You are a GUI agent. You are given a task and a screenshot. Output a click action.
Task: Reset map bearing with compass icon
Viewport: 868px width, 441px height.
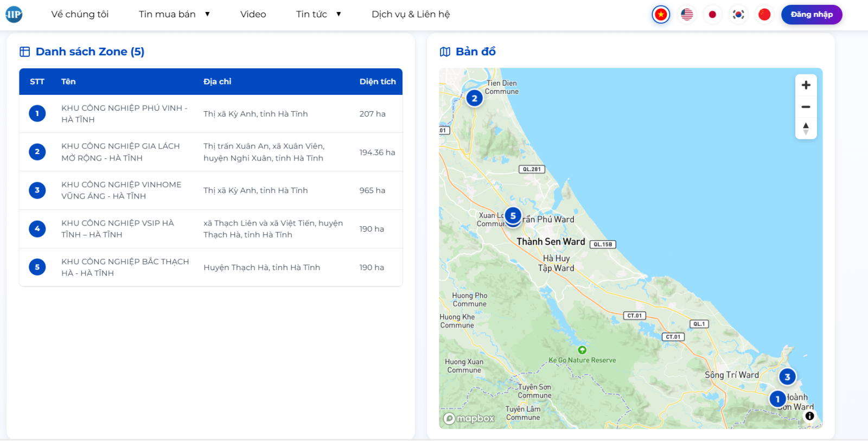coord(806,129)
